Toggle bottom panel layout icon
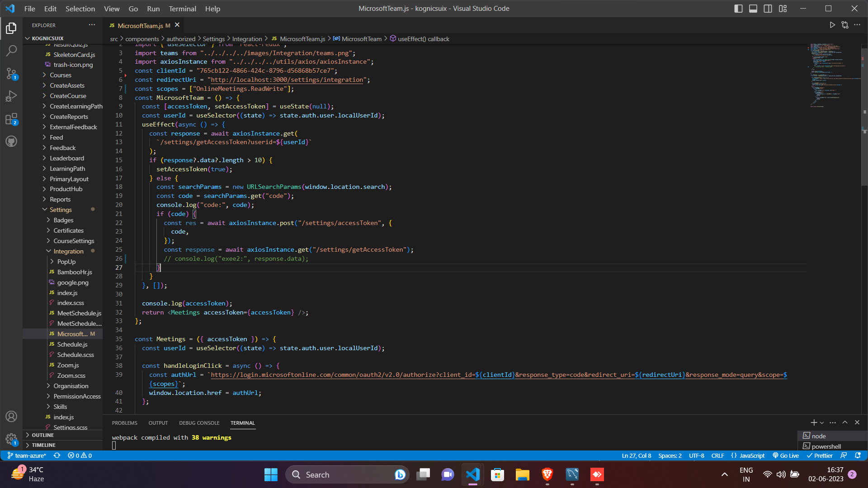 (x=753, y=9)
